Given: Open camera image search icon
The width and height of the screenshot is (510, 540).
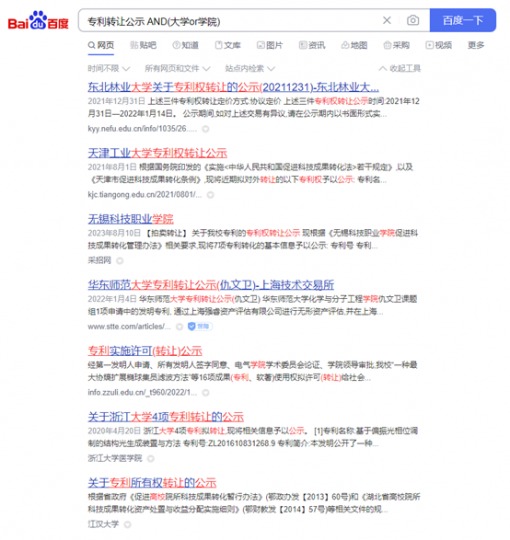Looking at the screenshot, I should (413, 20).
